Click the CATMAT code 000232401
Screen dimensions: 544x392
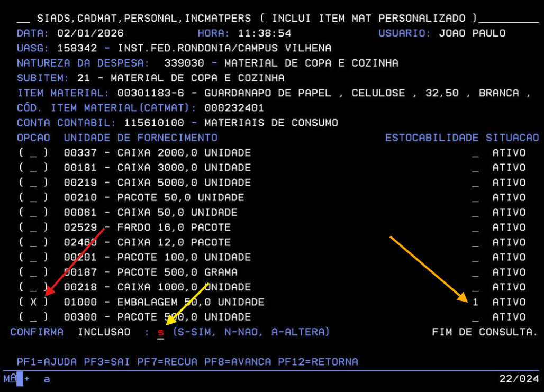234,108
